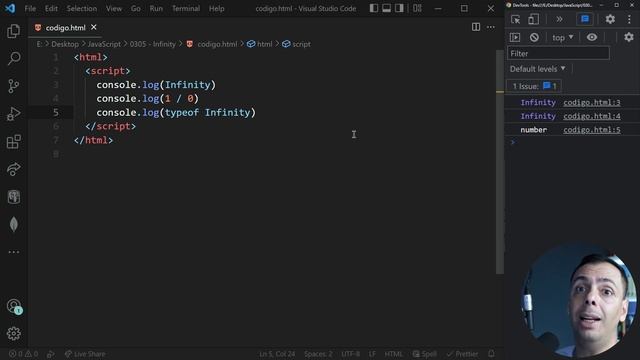640x360 pixels.
Task: Click errors and warnings count in status bar
Action: pyautogui.click(x=23, y=353)
